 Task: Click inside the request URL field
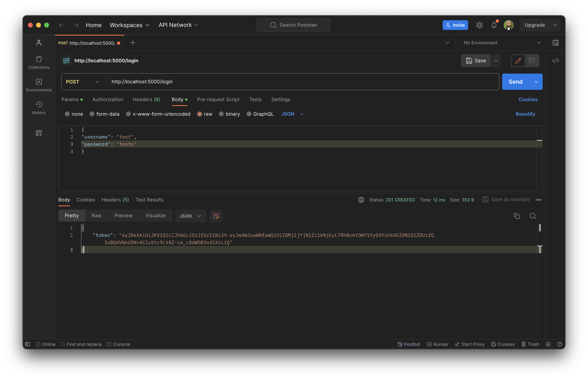click(x=222, y=82)
